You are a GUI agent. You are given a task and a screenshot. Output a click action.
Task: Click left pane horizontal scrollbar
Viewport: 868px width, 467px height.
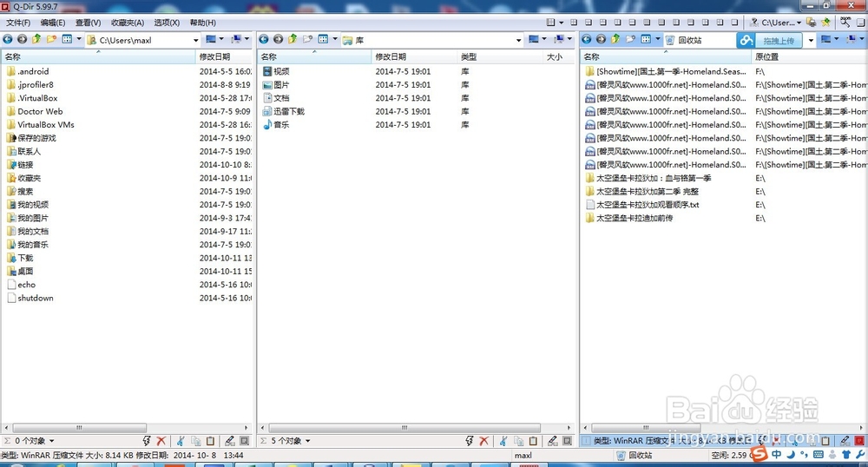pyautogui.click(x=80, y=428)
